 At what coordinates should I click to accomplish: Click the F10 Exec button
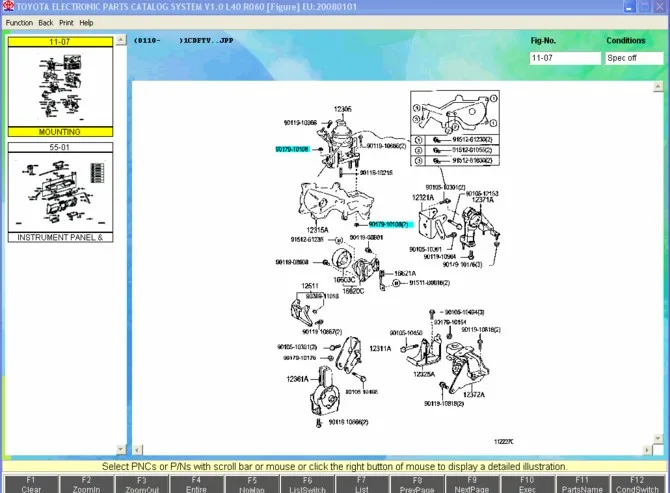pos(527,484)
